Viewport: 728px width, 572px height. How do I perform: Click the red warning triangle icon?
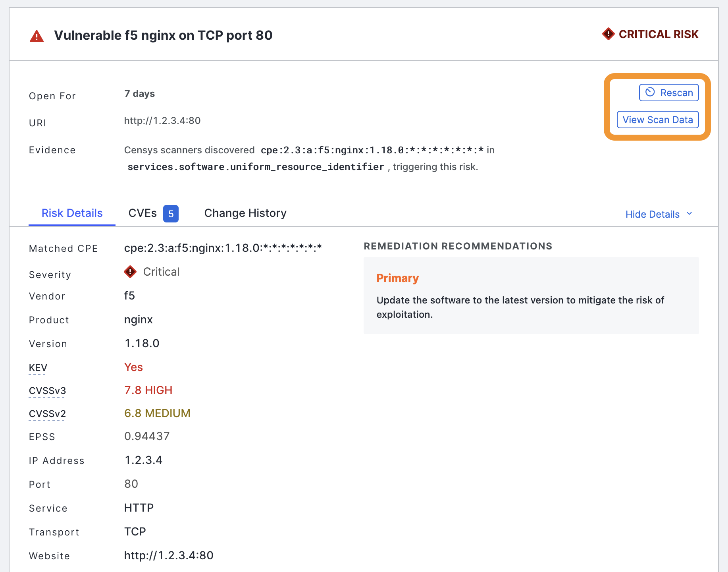click(37, 36)
